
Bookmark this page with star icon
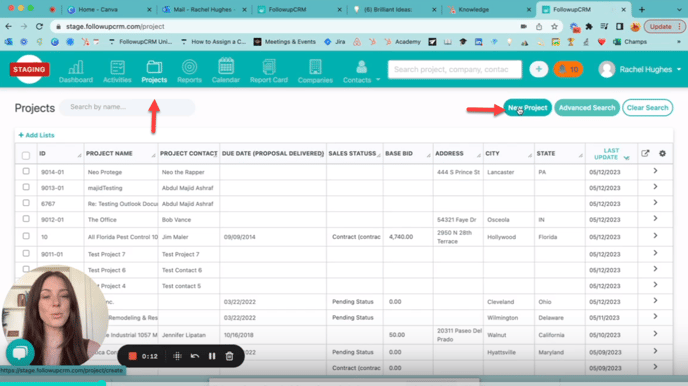coord(555,26)
